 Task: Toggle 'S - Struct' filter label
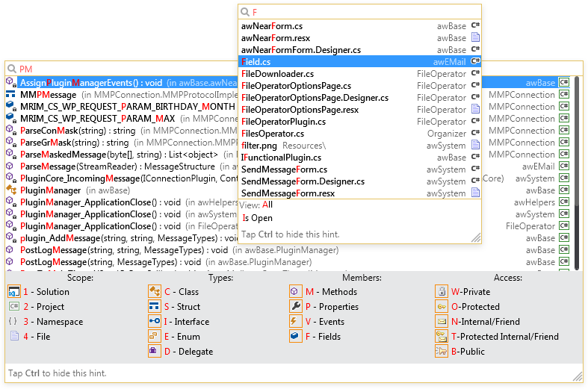182,307
